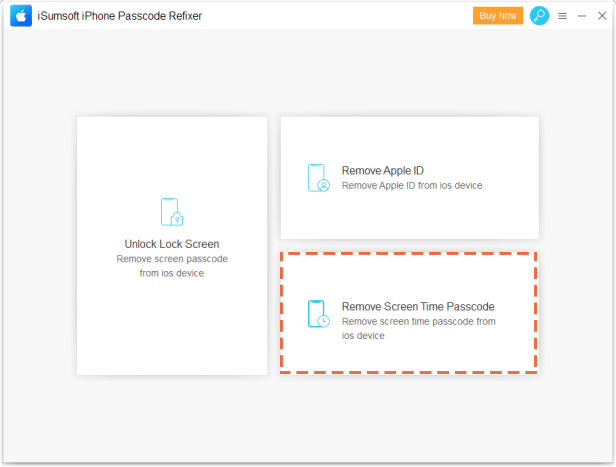Minimize the application window

coord(582,16)
